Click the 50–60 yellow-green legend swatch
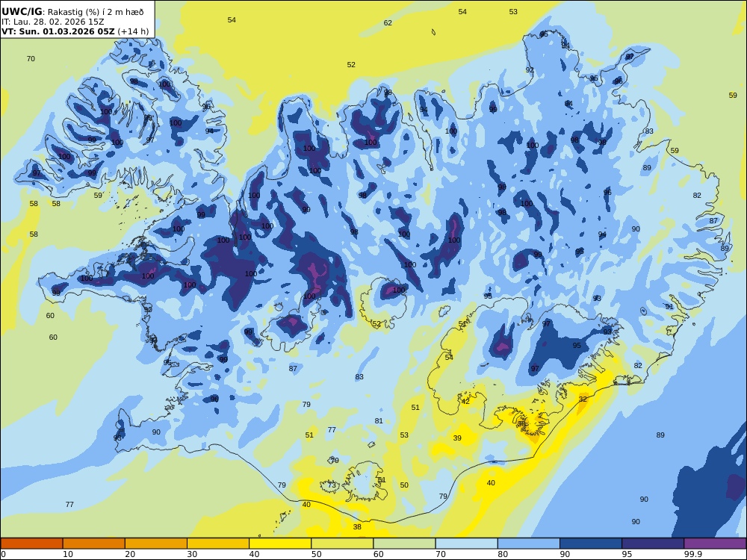Image resolution: width=747 pixels, height=560 pixels. (342, 544)
